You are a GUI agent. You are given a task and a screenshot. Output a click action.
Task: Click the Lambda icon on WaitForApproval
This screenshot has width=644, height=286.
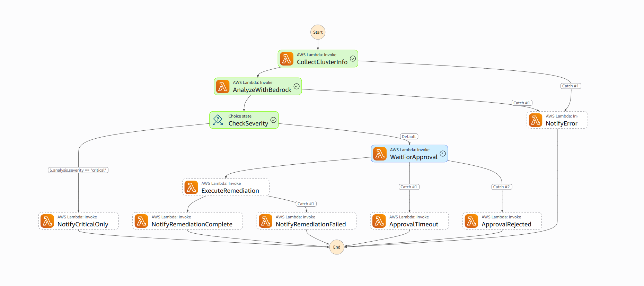pos(380,154)
